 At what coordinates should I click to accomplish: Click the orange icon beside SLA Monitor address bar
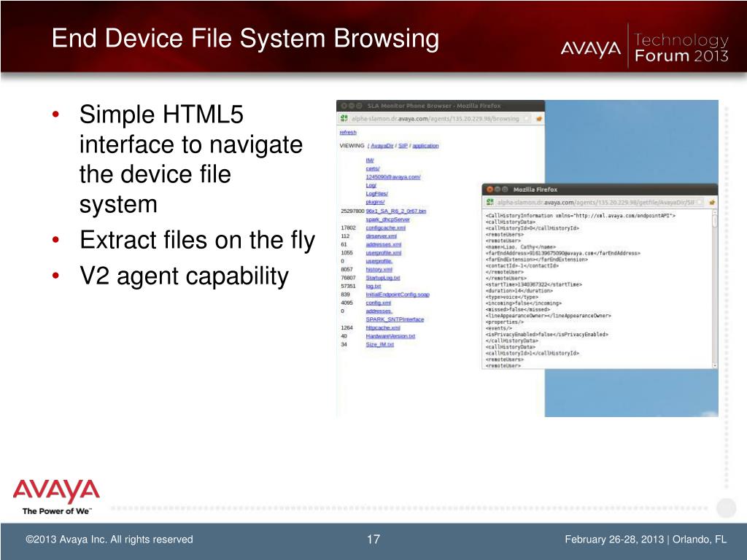point(539,119)
